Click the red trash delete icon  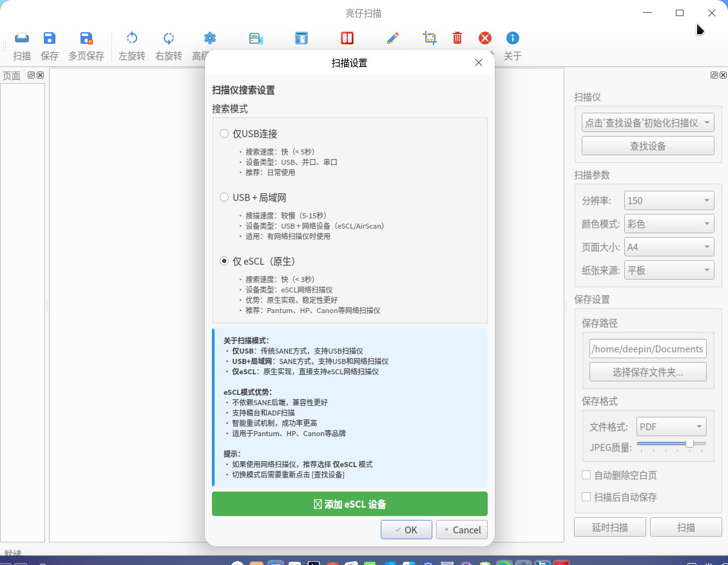coord(457,38)
